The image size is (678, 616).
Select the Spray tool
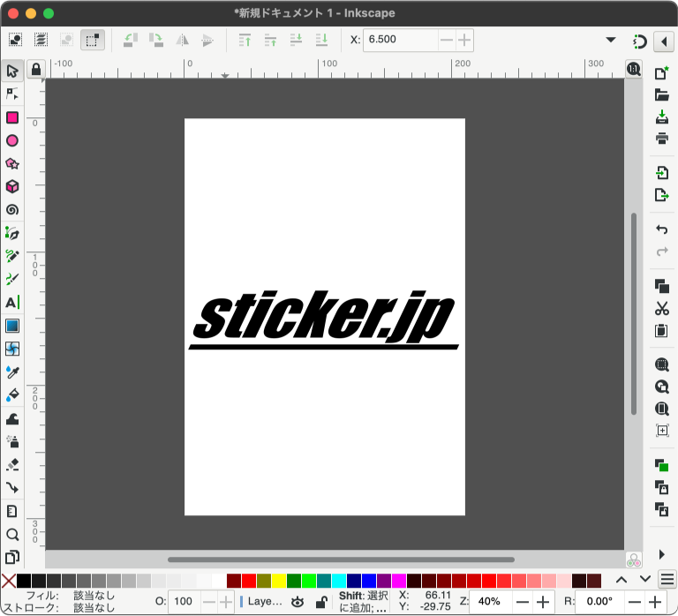[x=12, y=442]
